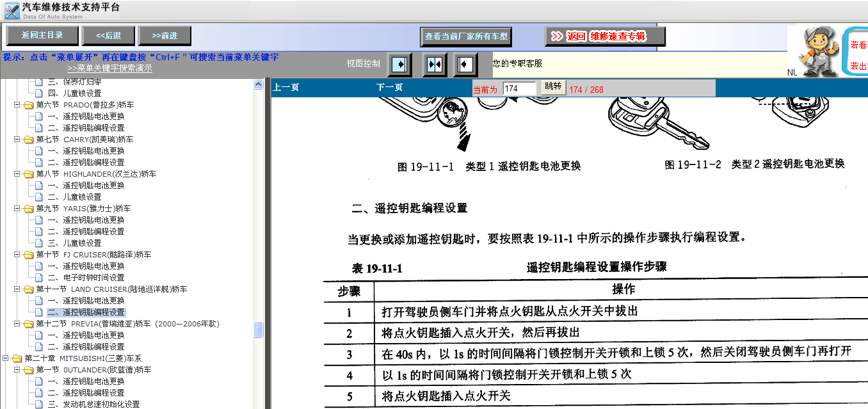The image size is (868, 409).
Task: Open 三、儿童锁设置 under YARIS(雅力士)
Action: (74, 243)
